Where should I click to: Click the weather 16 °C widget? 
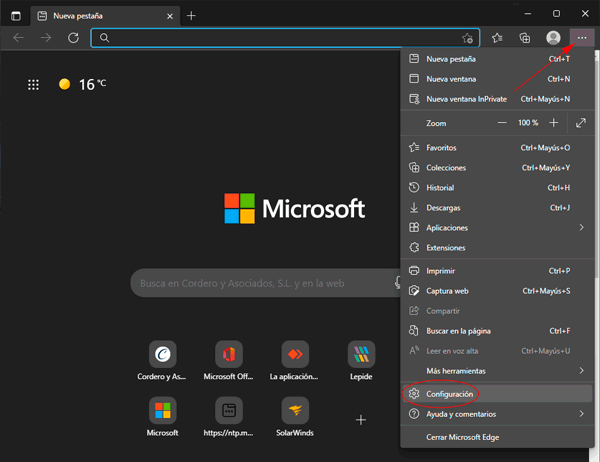(x=82, y=84)
